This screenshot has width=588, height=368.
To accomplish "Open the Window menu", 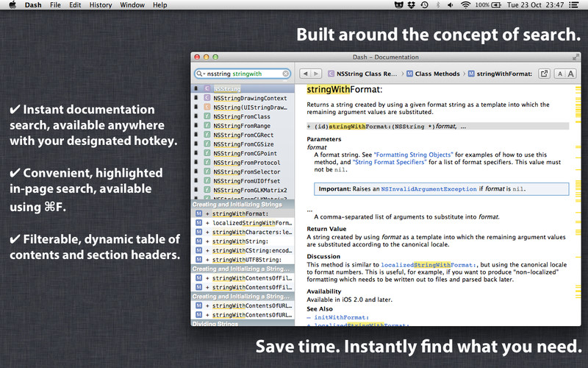I will click(132, 5).
